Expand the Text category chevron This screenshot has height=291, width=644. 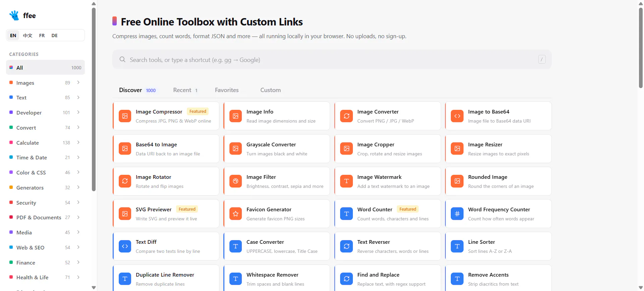coord(78,97)
